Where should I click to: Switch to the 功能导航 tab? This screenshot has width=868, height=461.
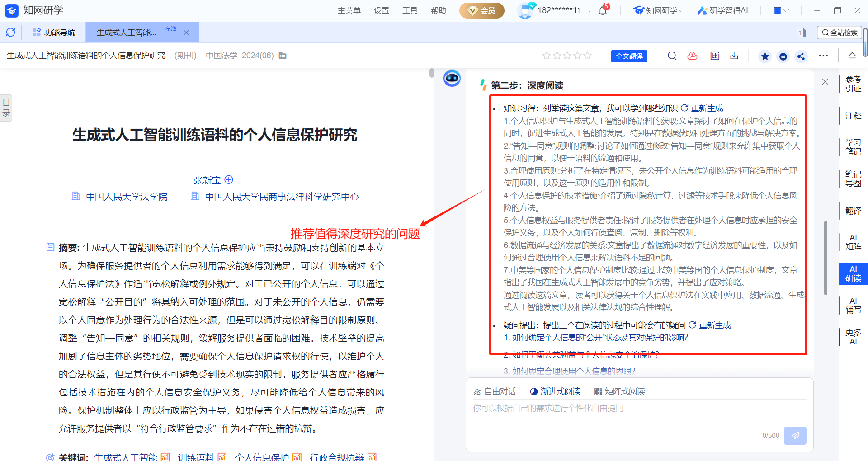[54, 33]
